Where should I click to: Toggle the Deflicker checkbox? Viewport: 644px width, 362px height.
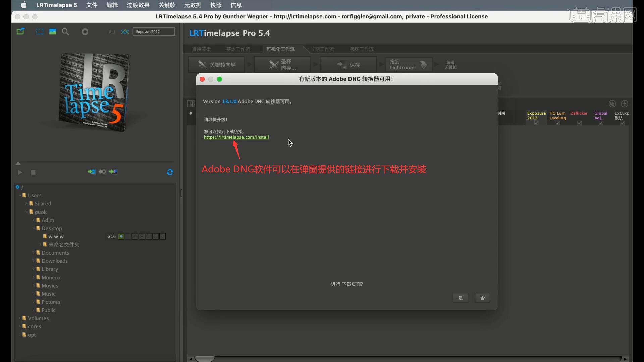coord(579,123)
